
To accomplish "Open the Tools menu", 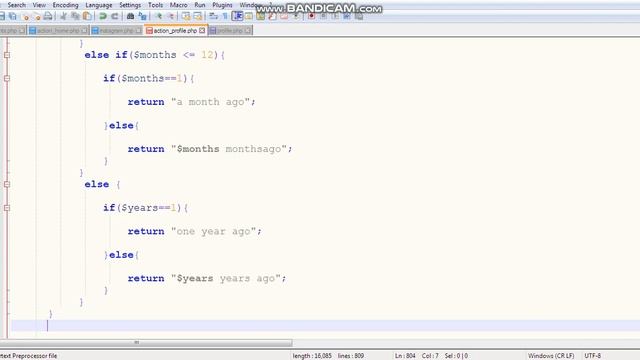I will click(156, 5).
